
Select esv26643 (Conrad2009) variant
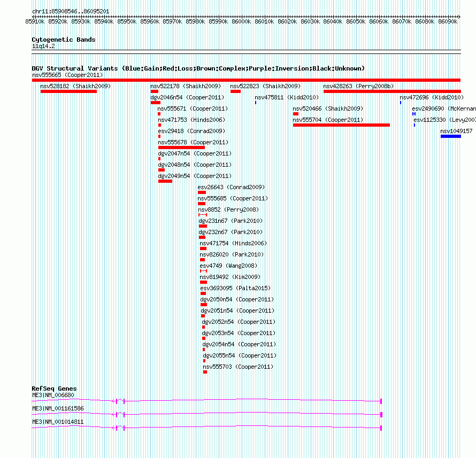point(231,187)
